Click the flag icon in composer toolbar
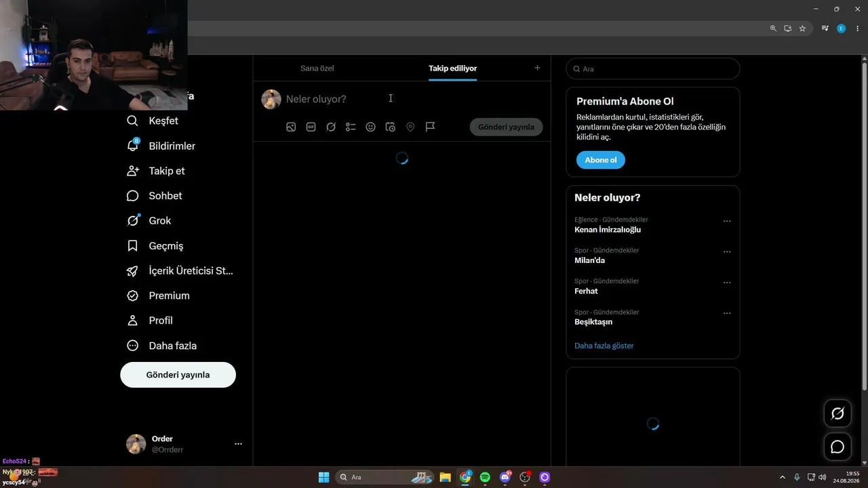 [x=430, y=127]
